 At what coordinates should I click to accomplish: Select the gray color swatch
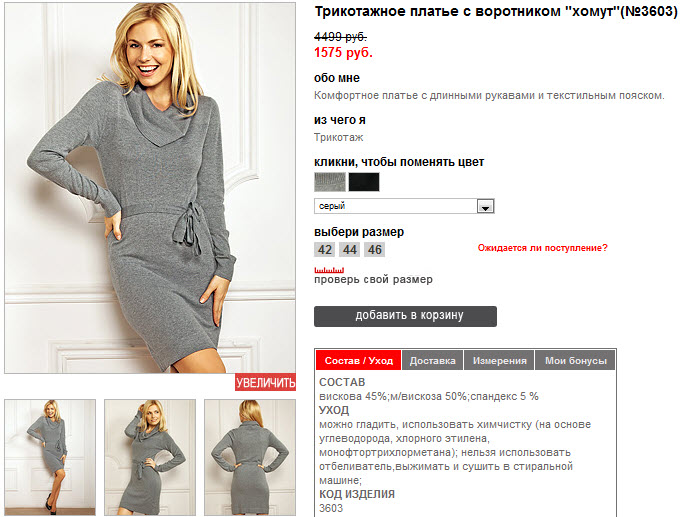[330, 182]
